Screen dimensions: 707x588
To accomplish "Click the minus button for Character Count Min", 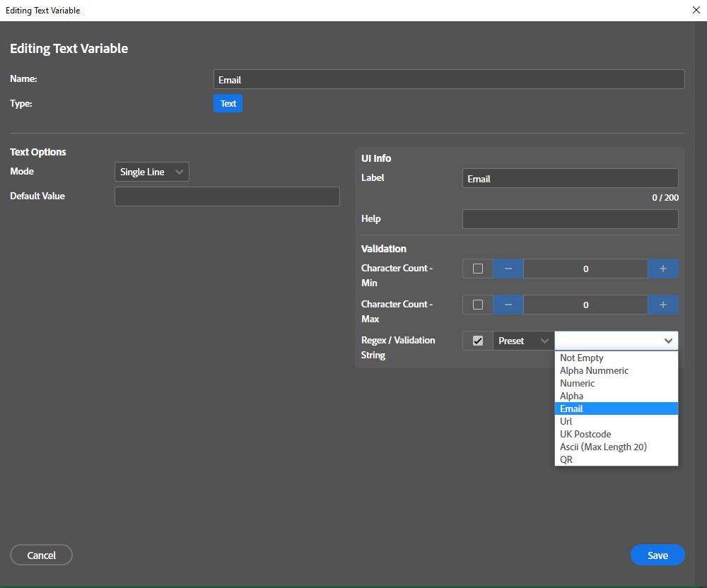I will [x=508, y=269].
